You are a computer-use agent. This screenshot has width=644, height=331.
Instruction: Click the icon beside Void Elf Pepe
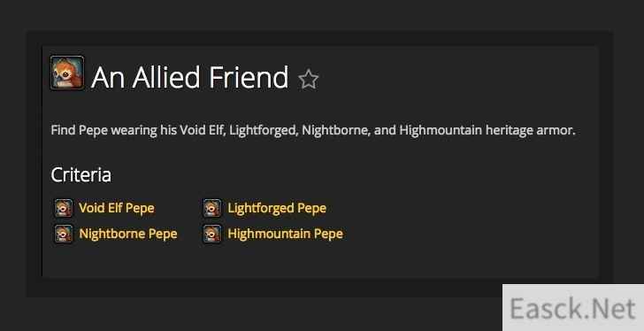coord(64,208)
